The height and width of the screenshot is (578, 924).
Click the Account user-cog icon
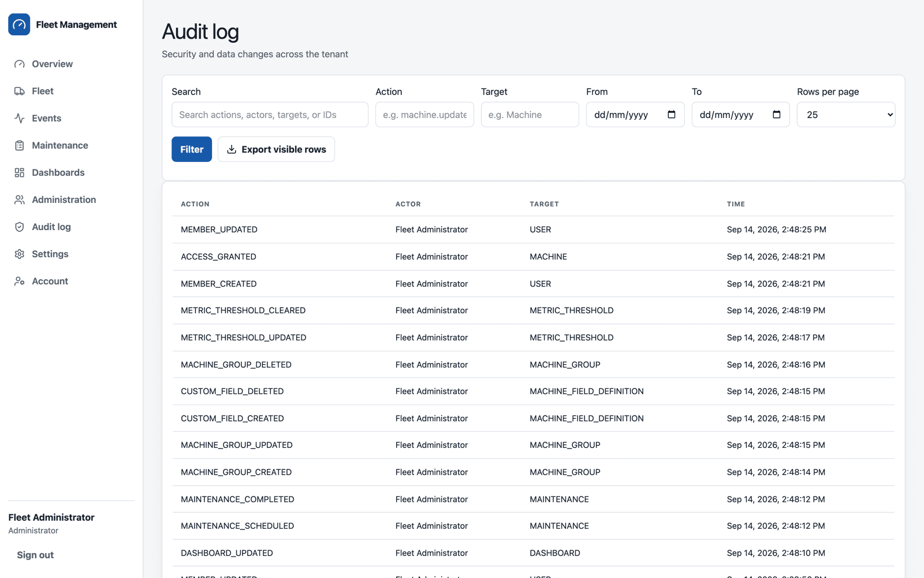pyautogui.click(x=20, y=281)
